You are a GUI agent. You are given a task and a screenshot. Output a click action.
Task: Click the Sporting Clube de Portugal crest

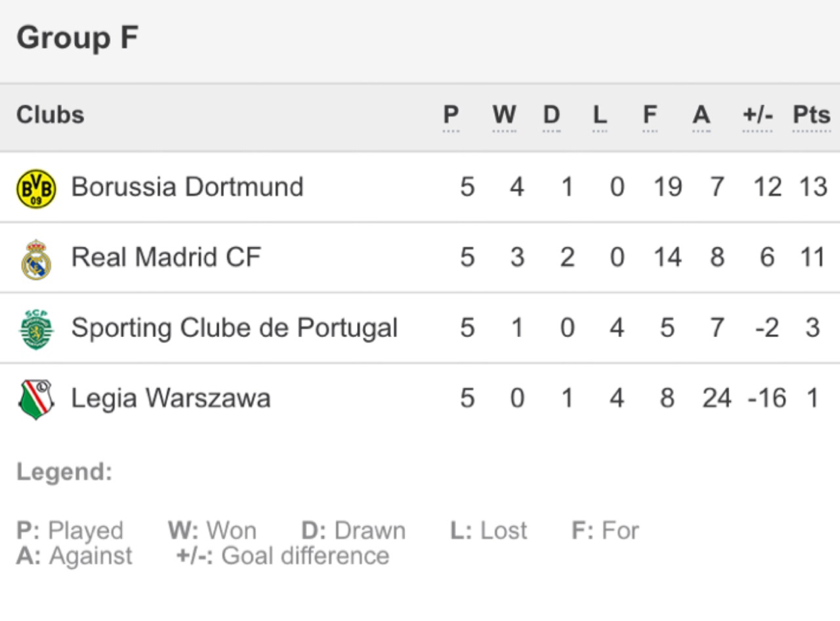36,330
